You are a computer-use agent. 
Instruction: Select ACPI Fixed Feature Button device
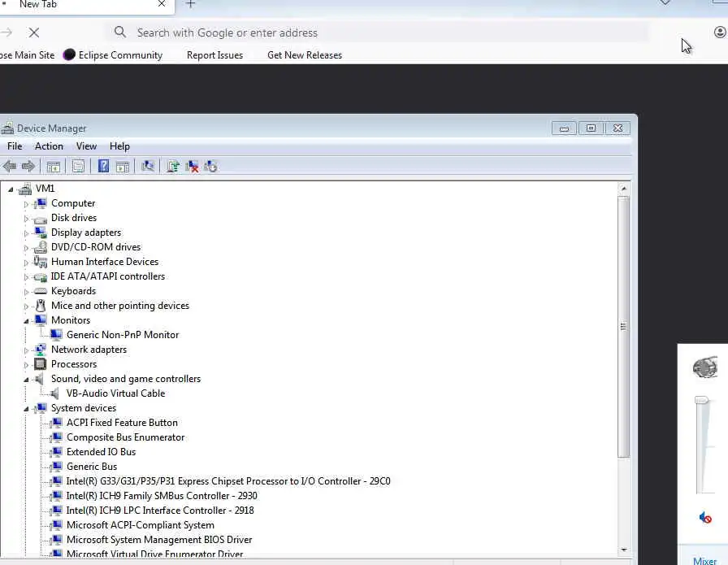pyautogui.click(x=122, y=423)
